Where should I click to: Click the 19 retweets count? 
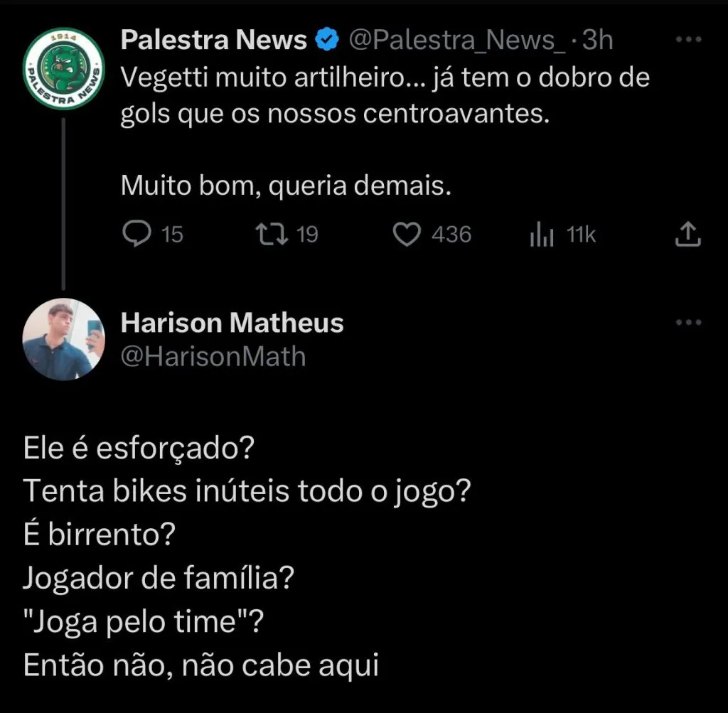coord(306,235)
